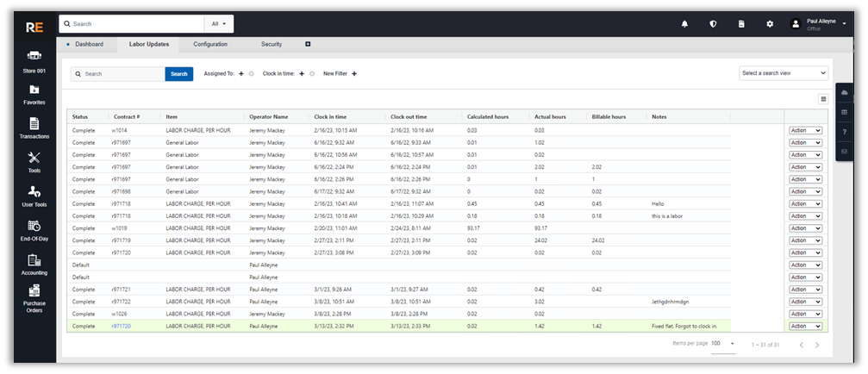The image size is (868, 374).
Task: Click the blue Search button
Action: pyautogui.click(x=178, y=74)
